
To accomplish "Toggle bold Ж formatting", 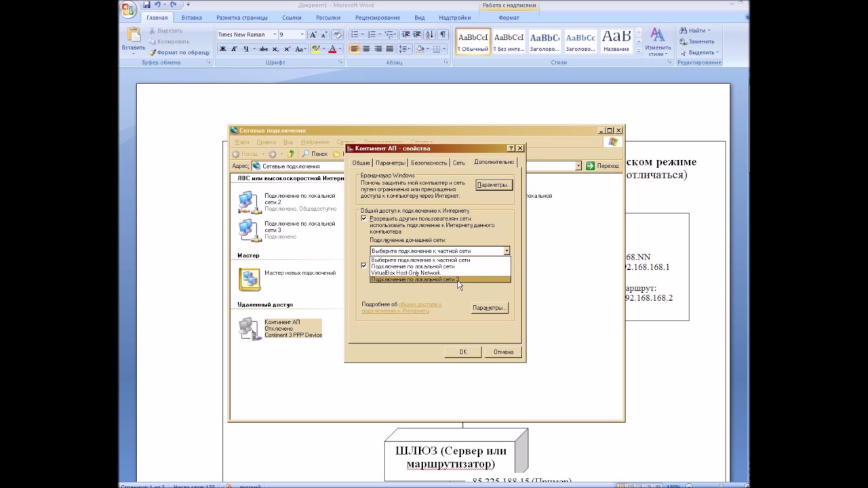I will [x=222, y=49].
